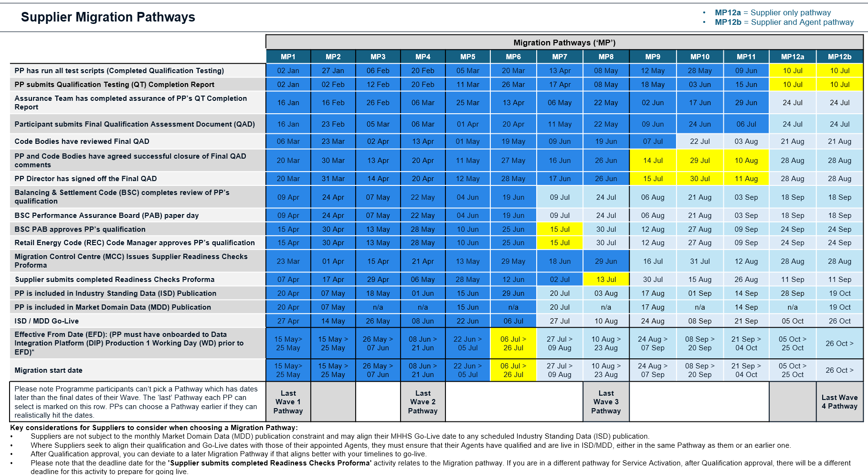Select the MP10 column header
This screenshot has height=475, width=868.
pos(700,57)
